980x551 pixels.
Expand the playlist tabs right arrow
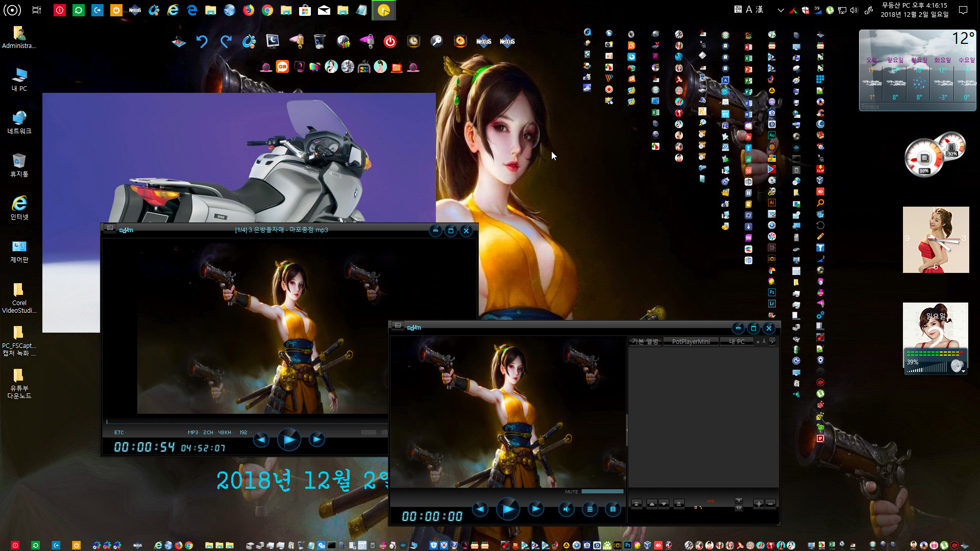click(772, 341)
